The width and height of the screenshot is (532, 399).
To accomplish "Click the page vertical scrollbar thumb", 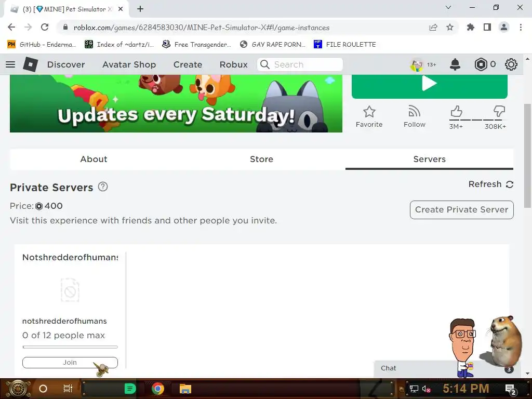I will 527,156.
